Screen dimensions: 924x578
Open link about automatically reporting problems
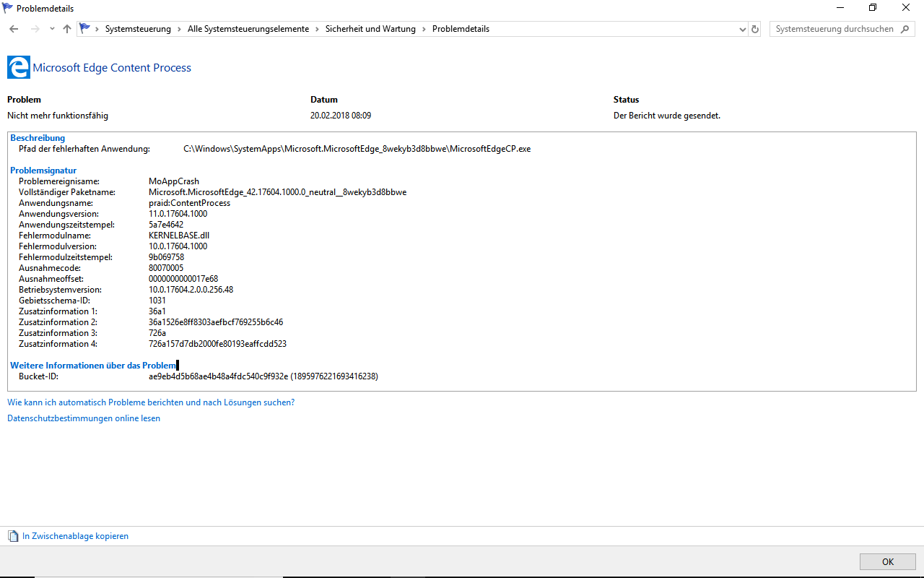click(x=151, y=402)
